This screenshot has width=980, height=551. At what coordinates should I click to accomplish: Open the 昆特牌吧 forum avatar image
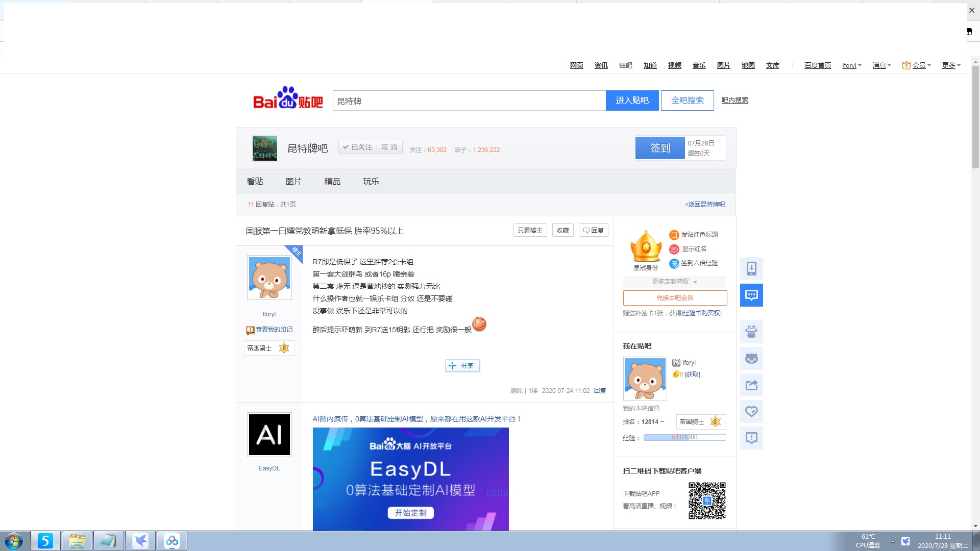pos(265,148)
